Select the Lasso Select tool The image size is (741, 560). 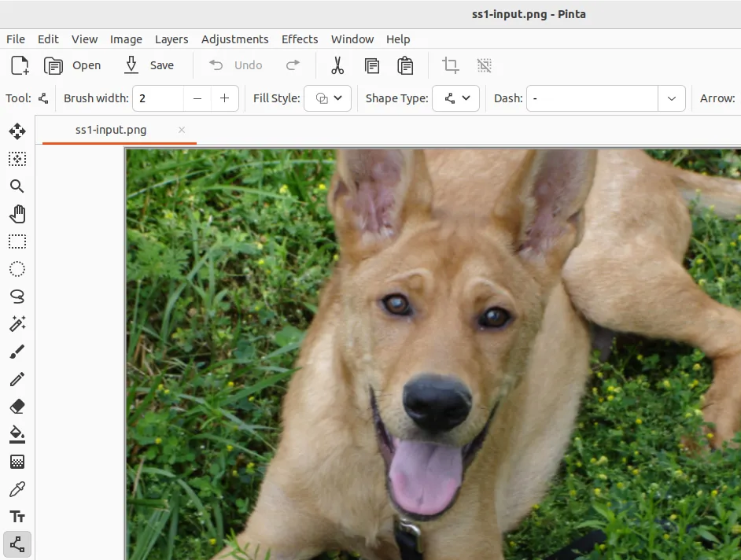(x=17, y=296)
